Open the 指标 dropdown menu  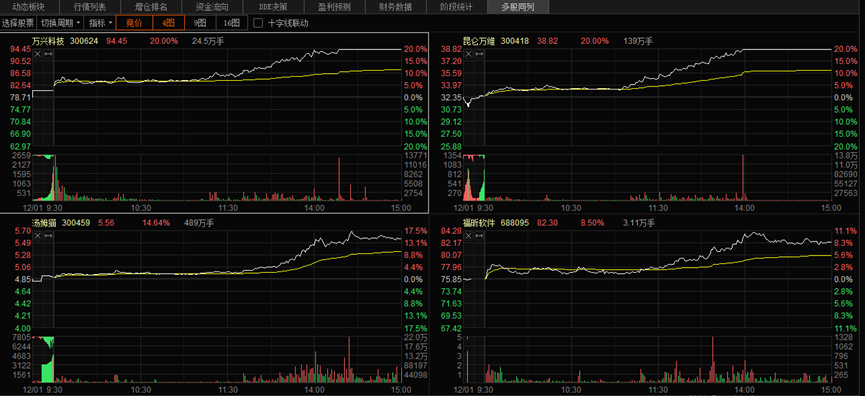click(100, 23)
